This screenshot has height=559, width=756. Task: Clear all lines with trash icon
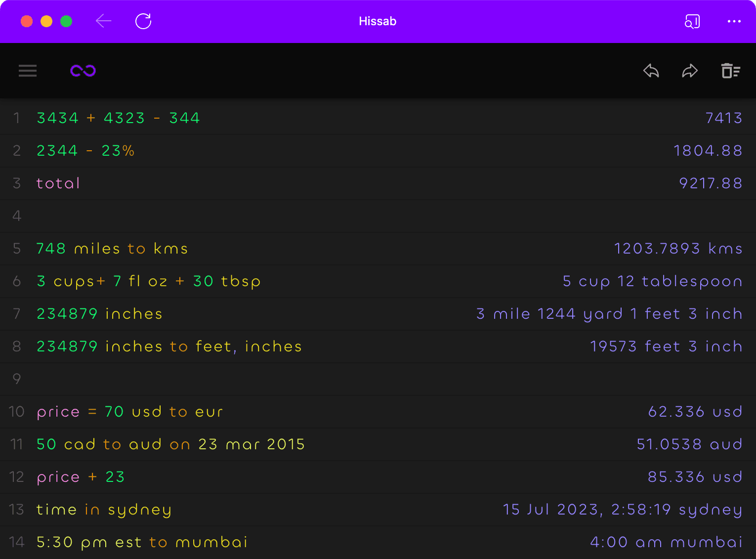730,71
